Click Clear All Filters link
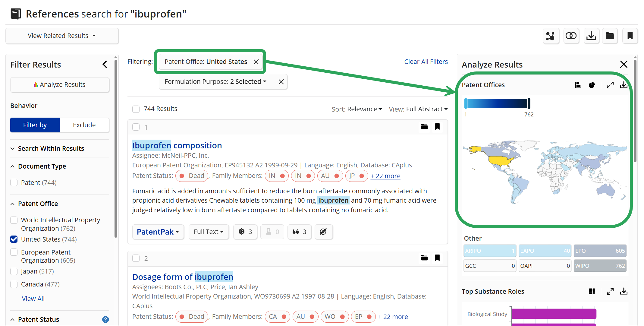644x326 pixels. [x=426, y=62]
